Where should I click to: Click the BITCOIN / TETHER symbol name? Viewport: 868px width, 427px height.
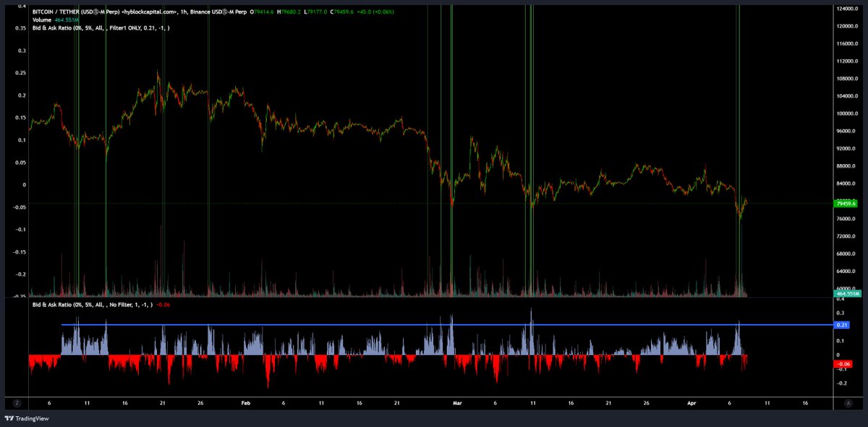[54, 12]
